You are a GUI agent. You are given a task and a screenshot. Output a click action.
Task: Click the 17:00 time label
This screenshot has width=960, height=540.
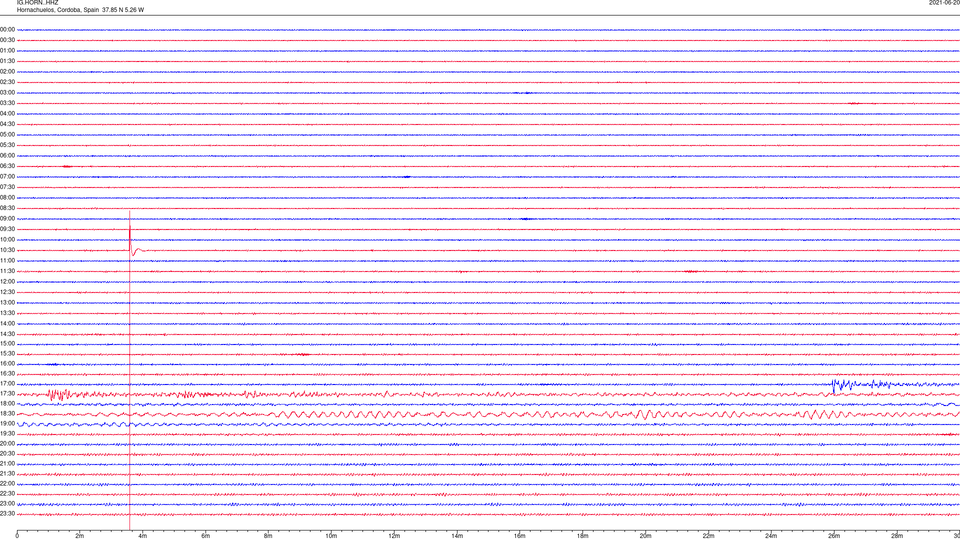(7, 384)
